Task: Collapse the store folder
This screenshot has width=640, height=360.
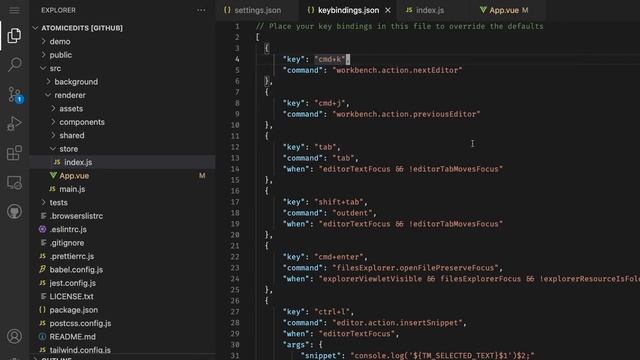Action: coord(53,149)
